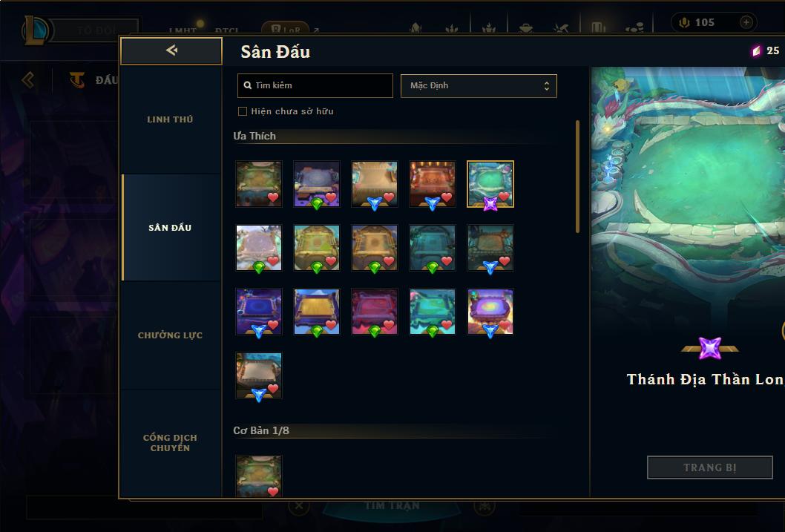The height and width of the screenshot is (532, 785).
Task: Click the back arrow in the panel header
Action: click(x=171, y=50)
